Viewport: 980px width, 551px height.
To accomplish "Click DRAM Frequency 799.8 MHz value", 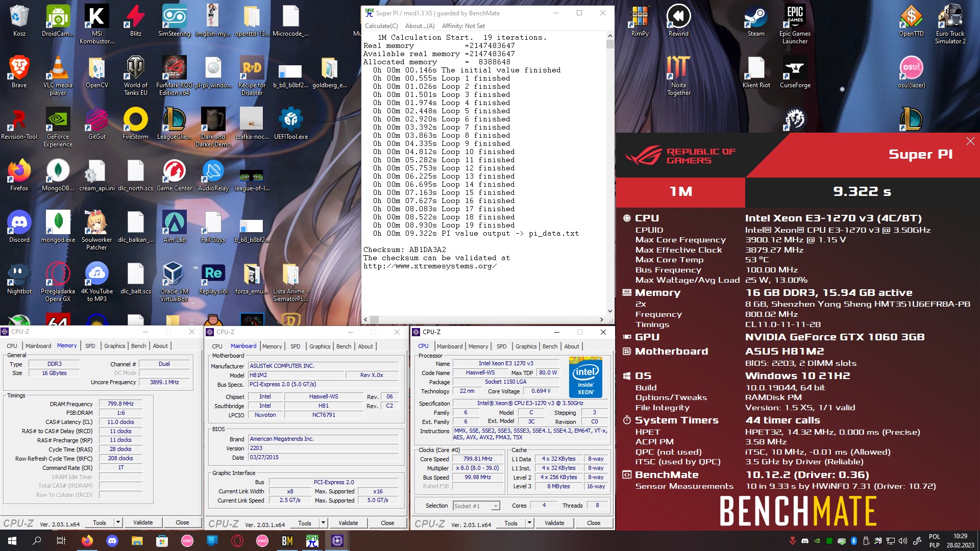I will click(x=120, y=404).
